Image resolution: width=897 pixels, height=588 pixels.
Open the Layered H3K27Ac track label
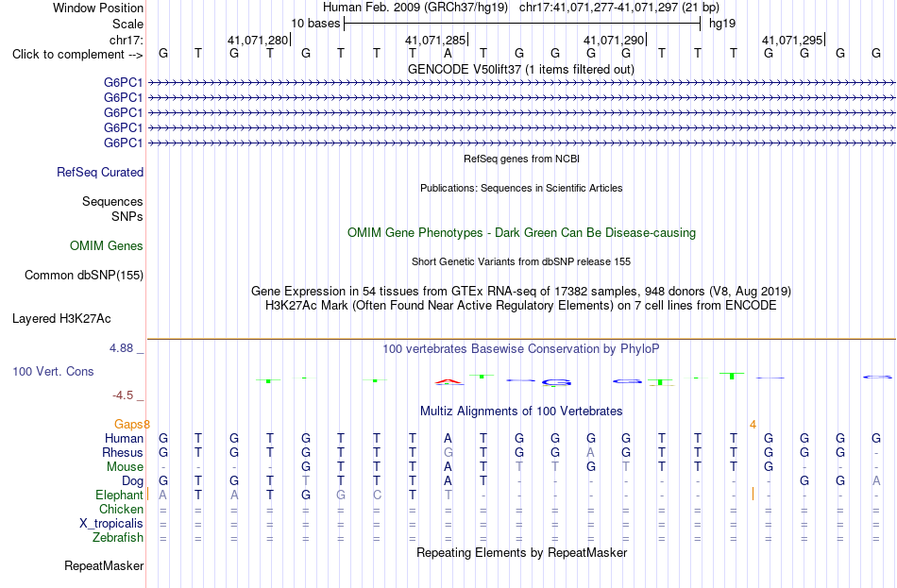click(61, 319)
